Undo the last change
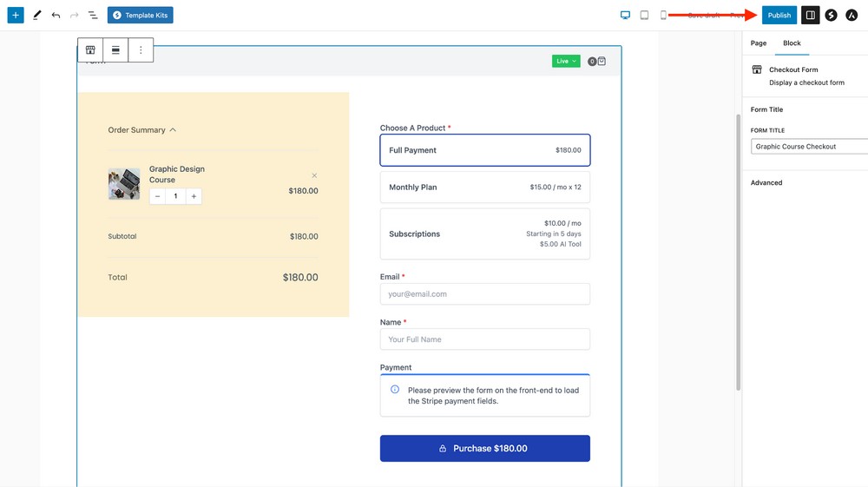Viewport: 868px width, 487px height. coord(56,15)
